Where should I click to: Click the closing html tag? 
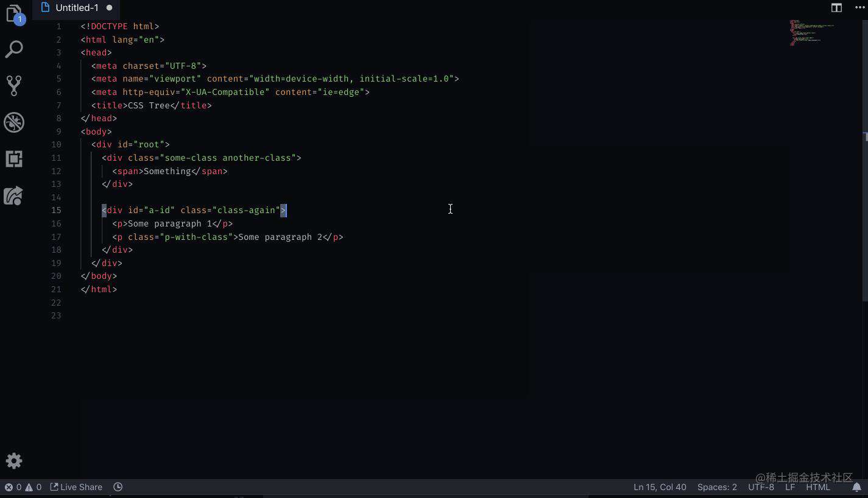(99, 289)
